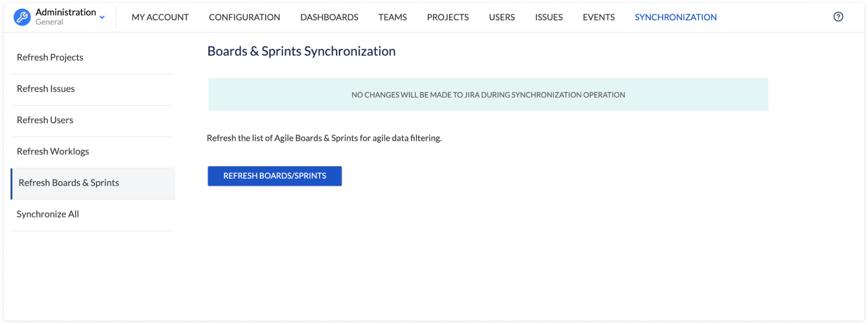Image resolution: width=868 pixels, height=325 pixels.
Task: Open the MY ACCOUNT menu
Action: pyautogui.click(x=160, y=17)
